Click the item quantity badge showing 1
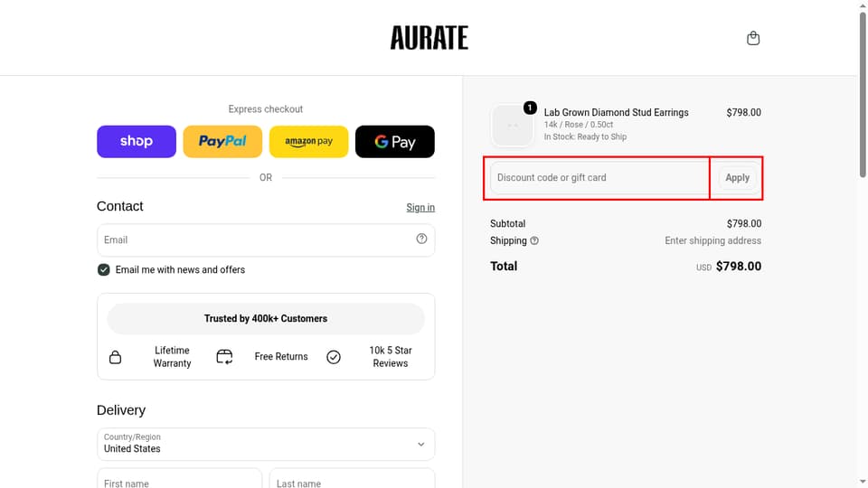The width and height of the screenshot is (868, 488). pyautogui.click(x=530, y=108)
